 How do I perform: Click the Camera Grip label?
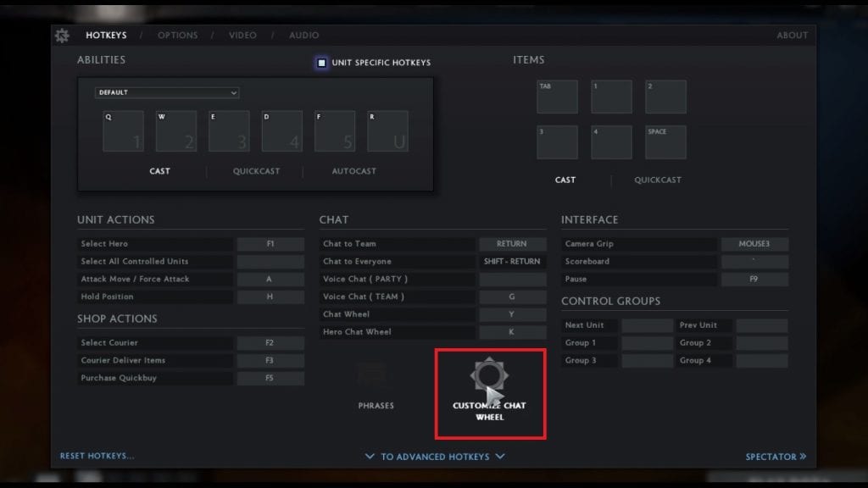coord(589,244)
